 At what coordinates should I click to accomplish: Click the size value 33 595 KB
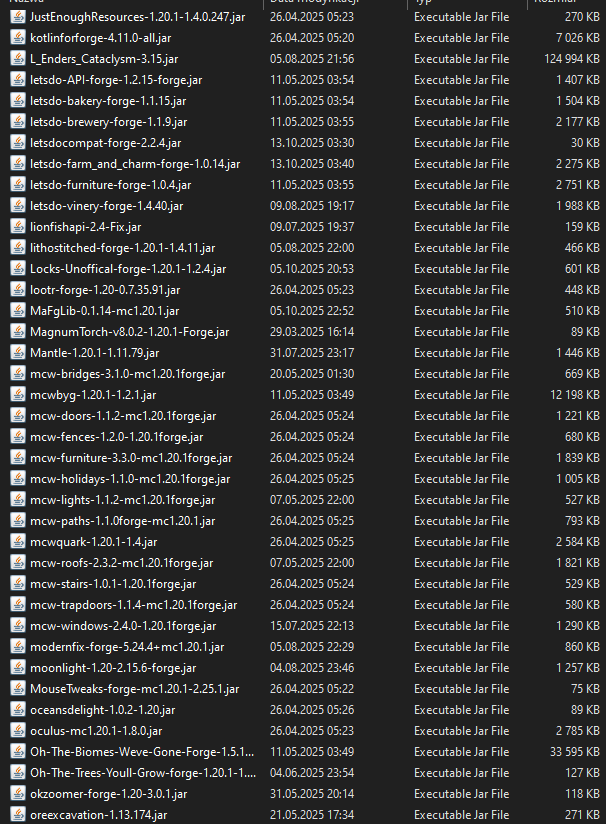click(575, 752)
